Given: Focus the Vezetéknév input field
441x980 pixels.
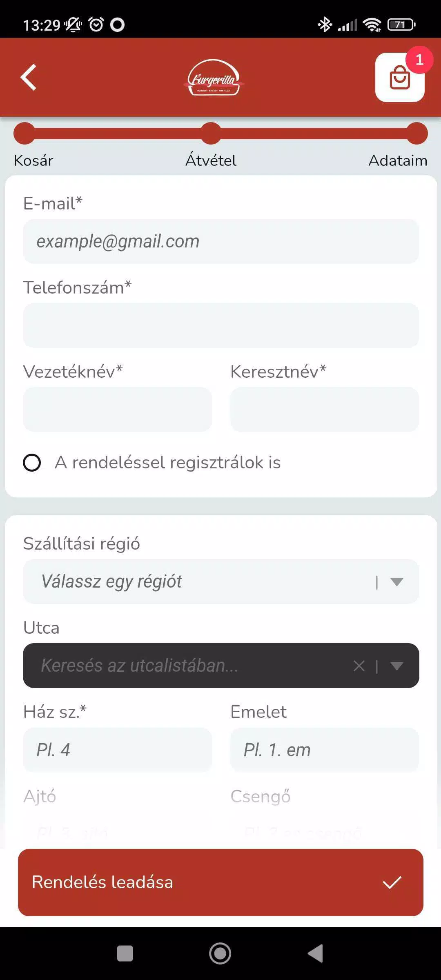Looking at the screenshot, I should [x=118, y=410].
